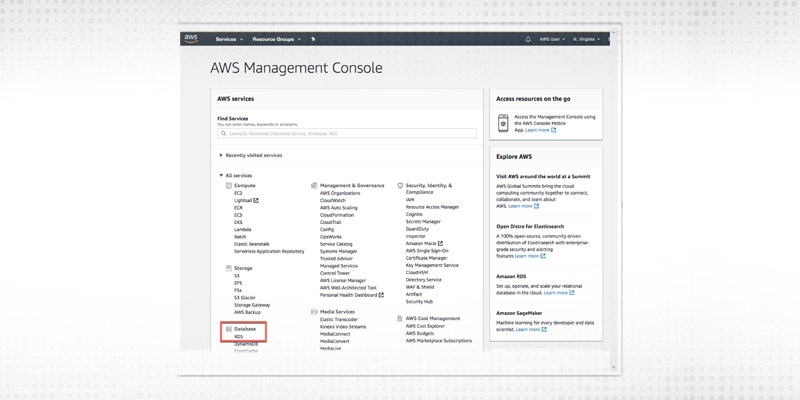This screenshot has height=400, width=800.
Task: Open Serverless Application Repository
Action: pyautogui.click(x=269, y=251)
